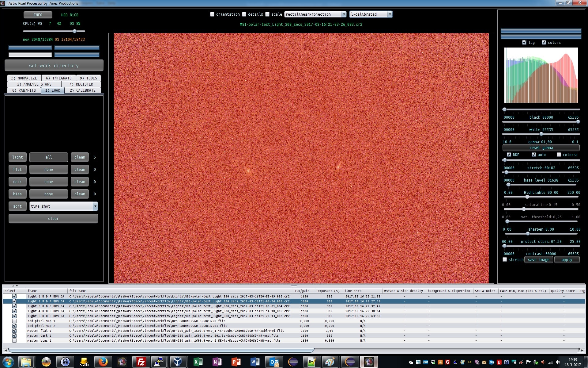Launch Firefox from the taskbar
This screenshot has width=588, height=368.
(103, 362)
